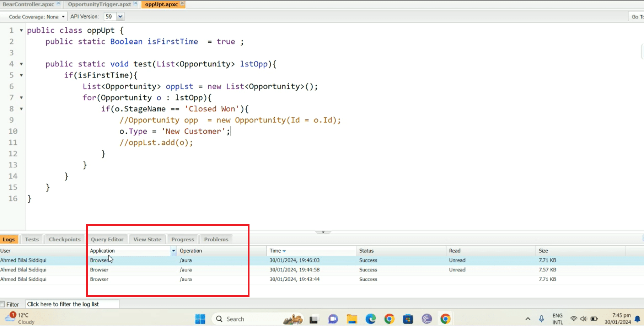Sort logs by the Size column

click(x=580, y=251)
